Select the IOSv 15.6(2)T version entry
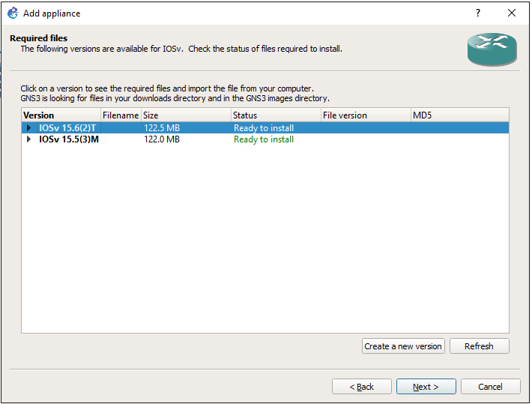Screen dimensions: 532x404 tap(67, 128)
